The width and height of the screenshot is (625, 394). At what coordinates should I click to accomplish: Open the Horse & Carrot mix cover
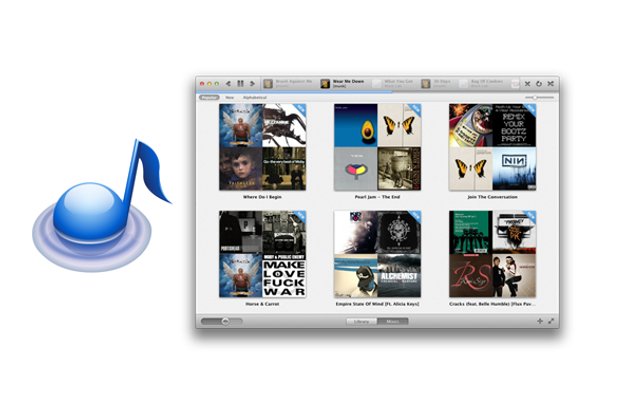click(x=263, y=254)
